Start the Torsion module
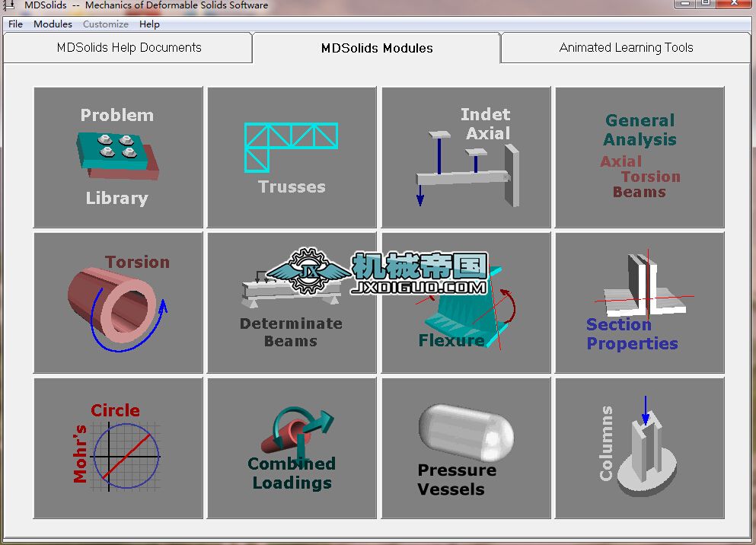 coord(118,303)
